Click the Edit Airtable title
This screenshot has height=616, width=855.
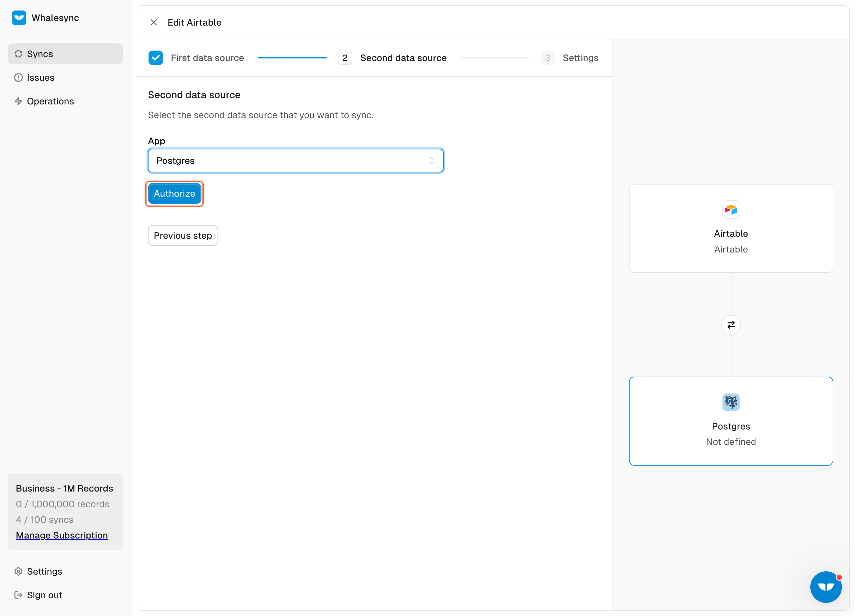[x=195, y=23]
